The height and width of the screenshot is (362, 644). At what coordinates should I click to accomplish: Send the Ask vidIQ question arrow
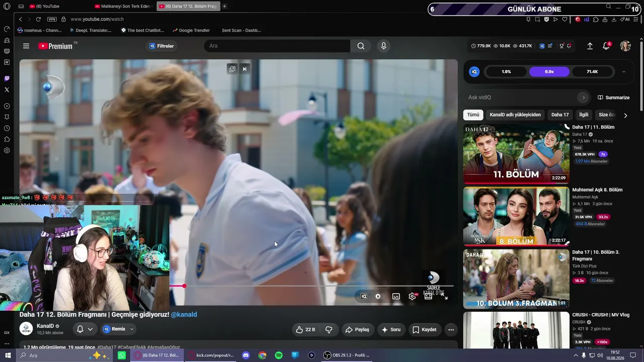[584, 98]
